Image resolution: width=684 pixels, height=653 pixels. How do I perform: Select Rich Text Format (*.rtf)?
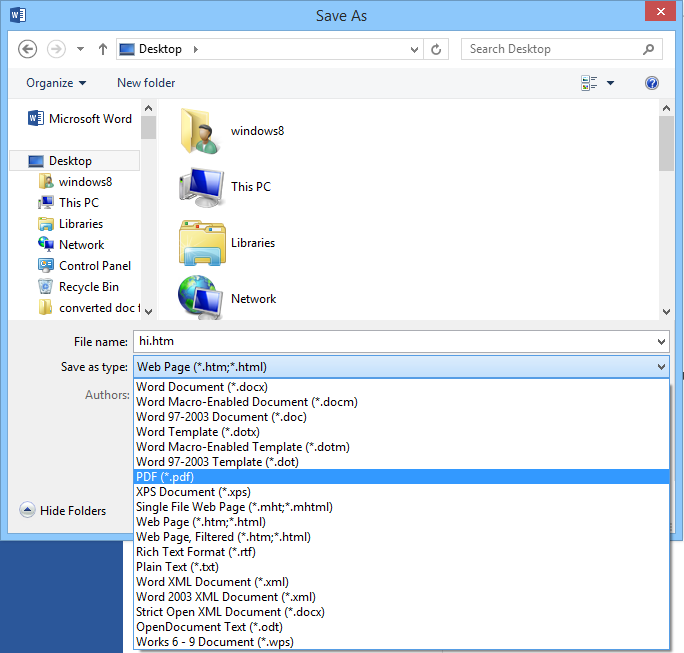tap(401, 552)
